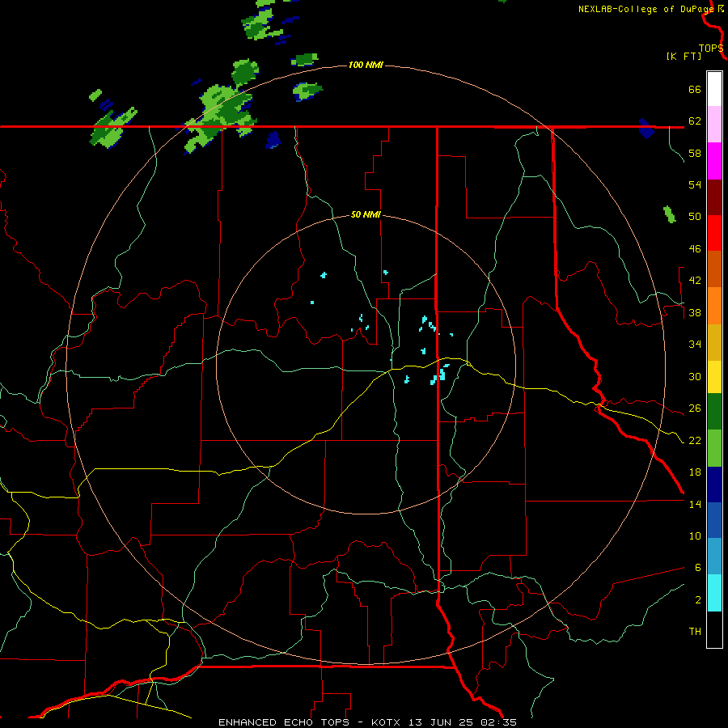Click the 42 legend value

tap(695, 281)
